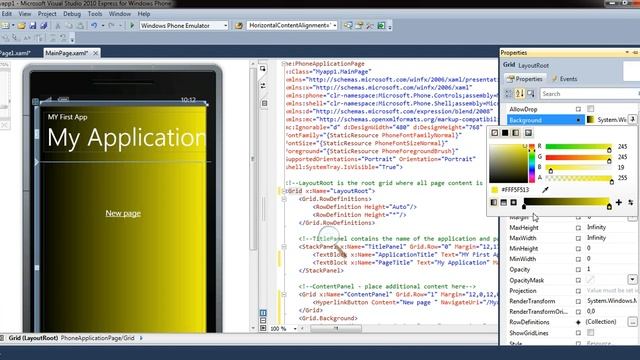Swap design and XAML panes icon
The width and height of the screenshot is (640, 360).
click(263, 86)
